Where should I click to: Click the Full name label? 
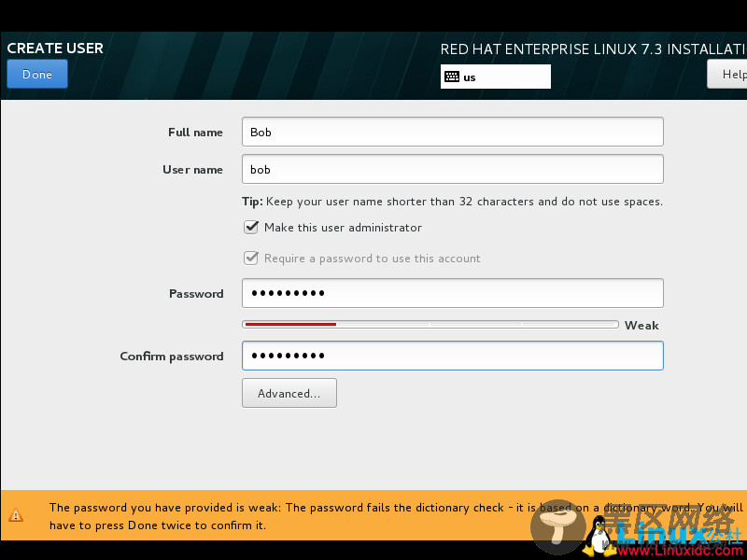click(x=195, y=133)
